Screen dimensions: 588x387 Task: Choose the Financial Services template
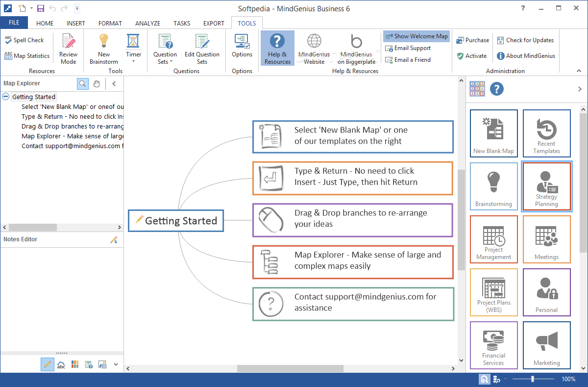493,345
